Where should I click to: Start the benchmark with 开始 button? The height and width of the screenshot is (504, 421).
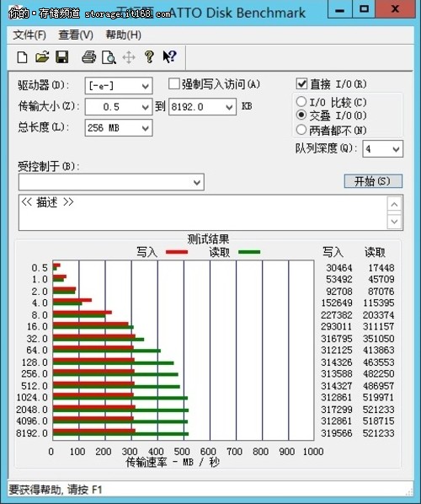pos(373,181)
